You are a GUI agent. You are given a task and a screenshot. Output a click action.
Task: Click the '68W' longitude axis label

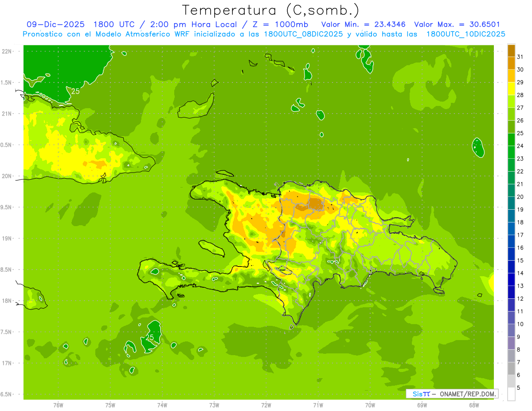pos(474,405)
